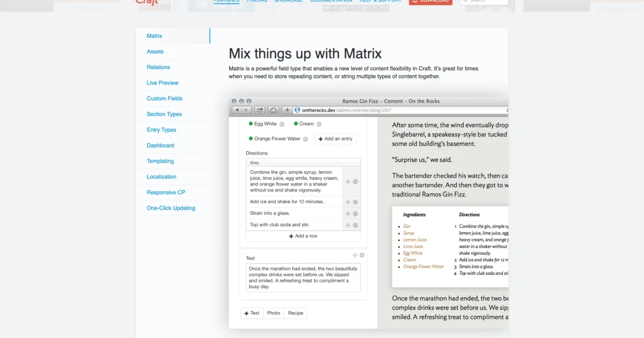Delete the 'Add ice and shake' row
Screen dimensions: 644x338
355,202
